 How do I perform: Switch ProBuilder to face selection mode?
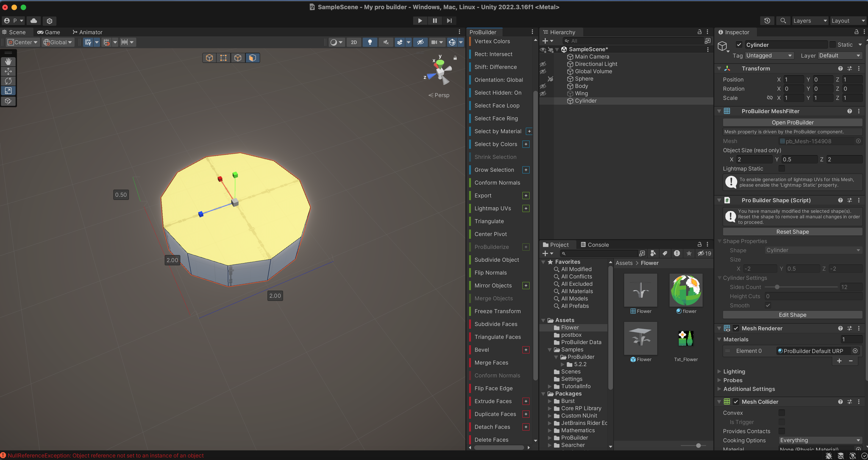252,58
